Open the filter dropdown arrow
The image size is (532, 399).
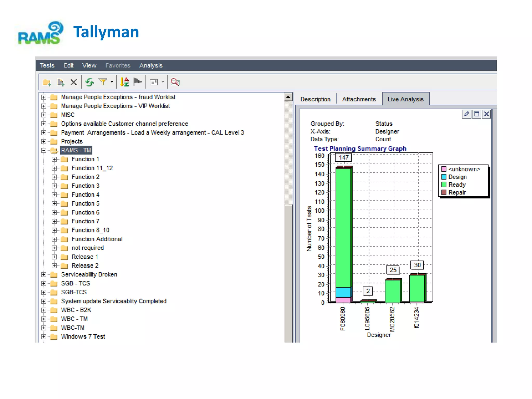(x=112, y=82)
